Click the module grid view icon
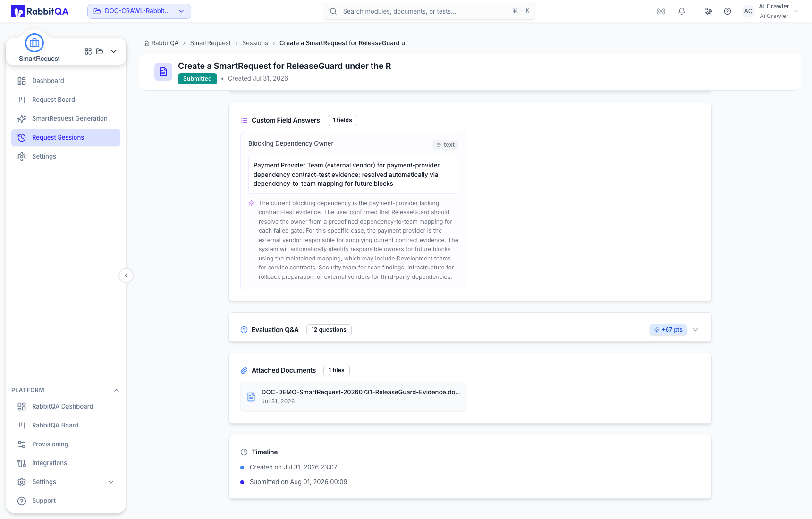Screen dimensions: 812x519 [x=88, y=51]
